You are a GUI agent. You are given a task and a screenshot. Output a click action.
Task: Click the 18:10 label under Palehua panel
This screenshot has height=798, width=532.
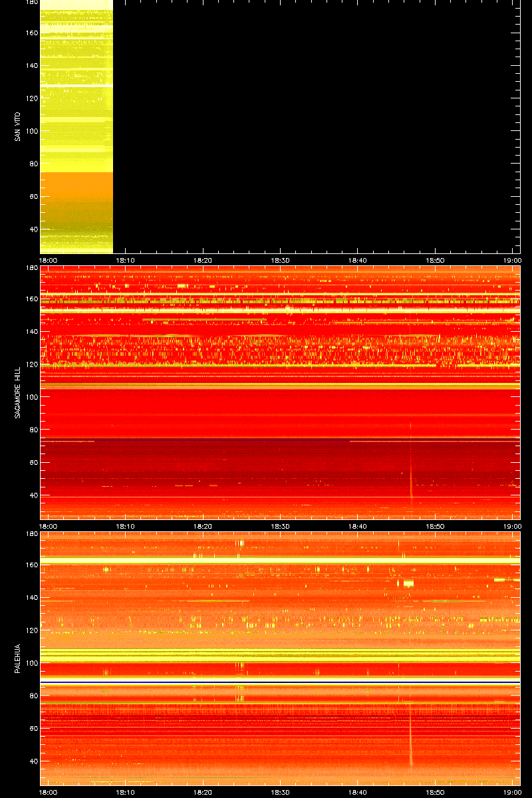[126, 793]
